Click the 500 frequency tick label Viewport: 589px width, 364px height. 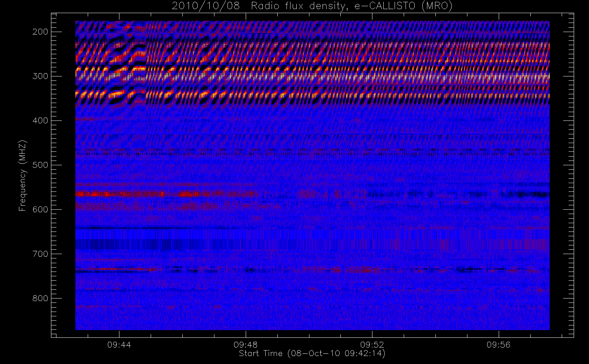click(x=40, y=165)
